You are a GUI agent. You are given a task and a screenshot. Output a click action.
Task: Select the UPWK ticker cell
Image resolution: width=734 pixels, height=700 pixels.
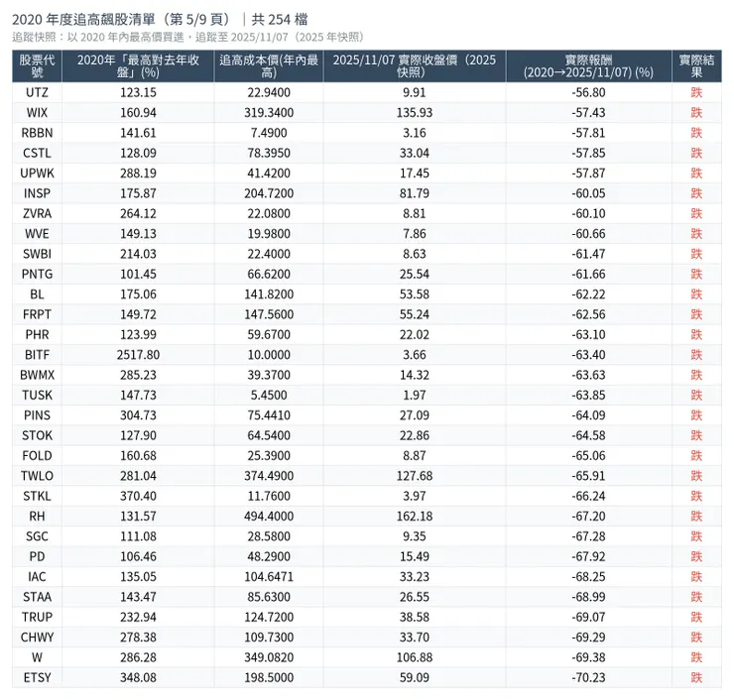[37, 174]
